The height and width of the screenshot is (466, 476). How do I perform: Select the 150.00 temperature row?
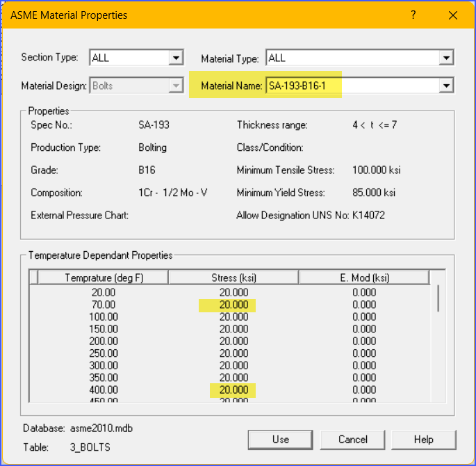tap(230, 329)
